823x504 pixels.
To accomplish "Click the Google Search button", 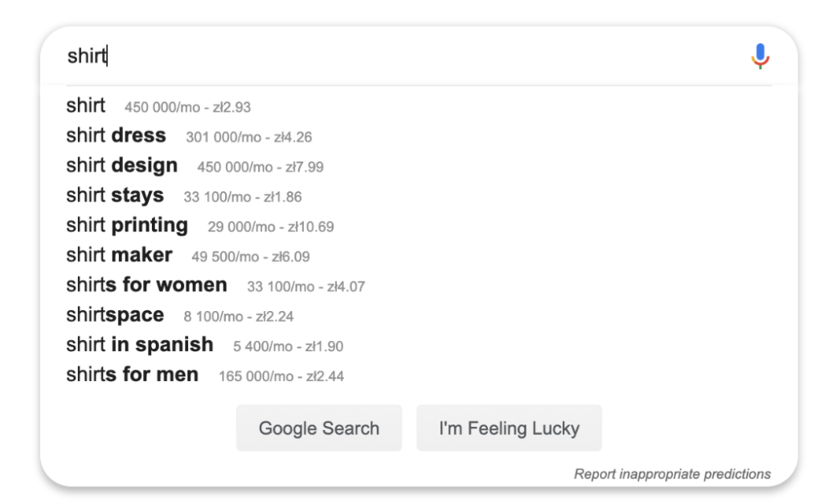I will pyautogui.click(x=319, y=428).
